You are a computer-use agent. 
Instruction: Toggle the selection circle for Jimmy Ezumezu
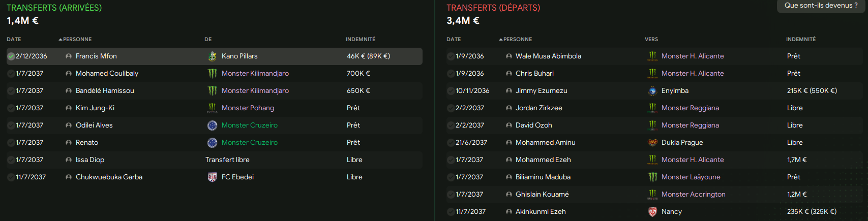(451, 91)
